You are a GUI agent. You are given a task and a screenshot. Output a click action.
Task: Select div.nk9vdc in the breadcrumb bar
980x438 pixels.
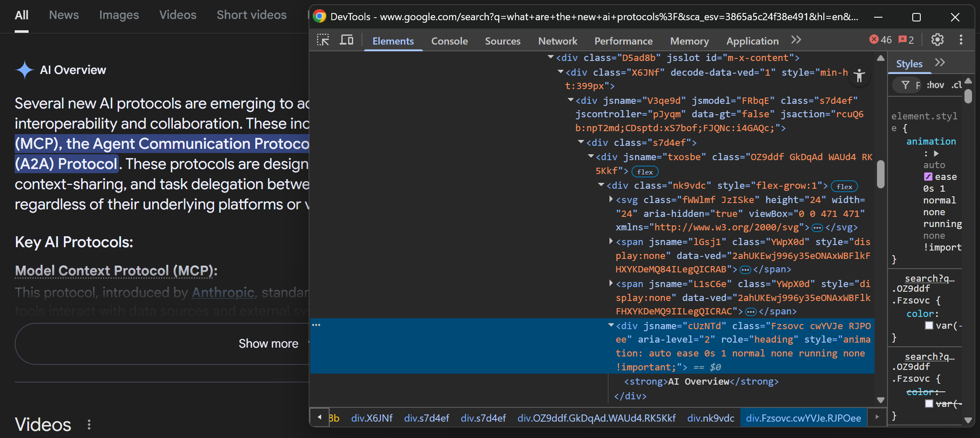(711, 418)
